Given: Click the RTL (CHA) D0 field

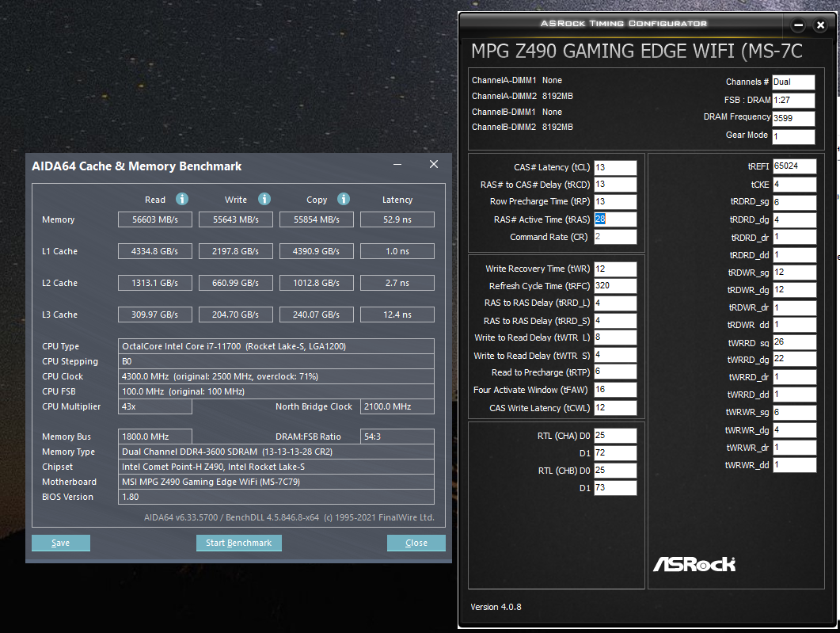Looking at the screenshot, I should (615, 436).
